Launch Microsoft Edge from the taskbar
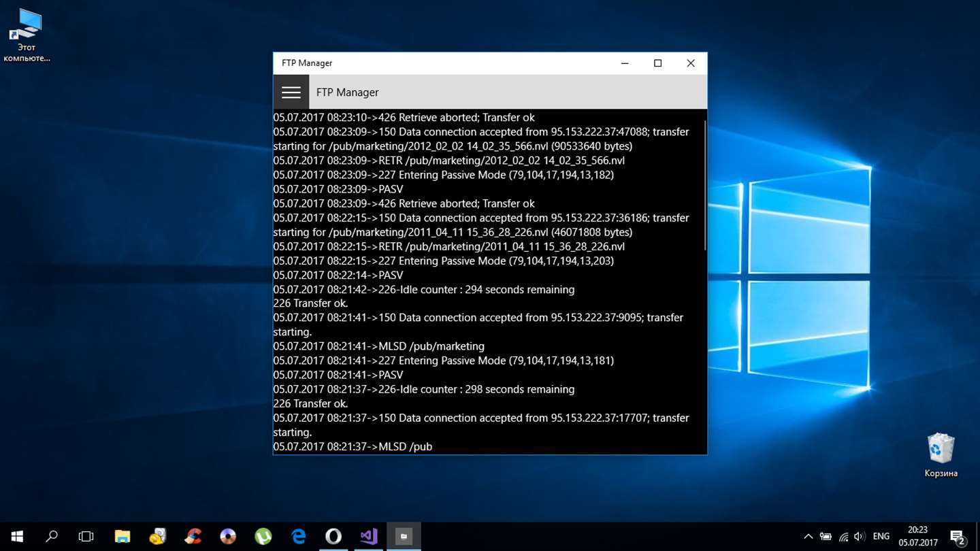This screenshot has height=551, width=980. 299,537
